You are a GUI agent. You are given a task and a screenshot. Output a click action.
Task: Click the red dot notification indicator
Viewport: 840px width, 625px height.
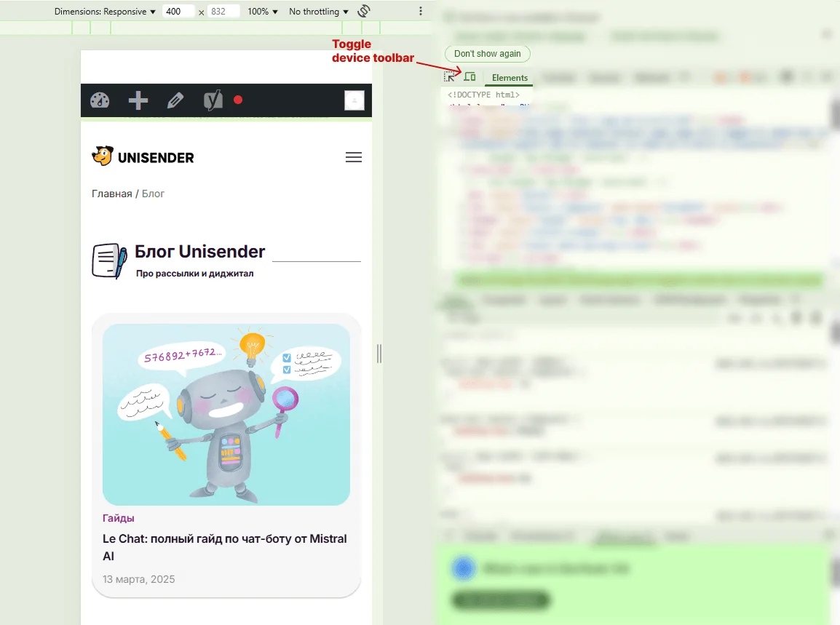coord(239,100)
